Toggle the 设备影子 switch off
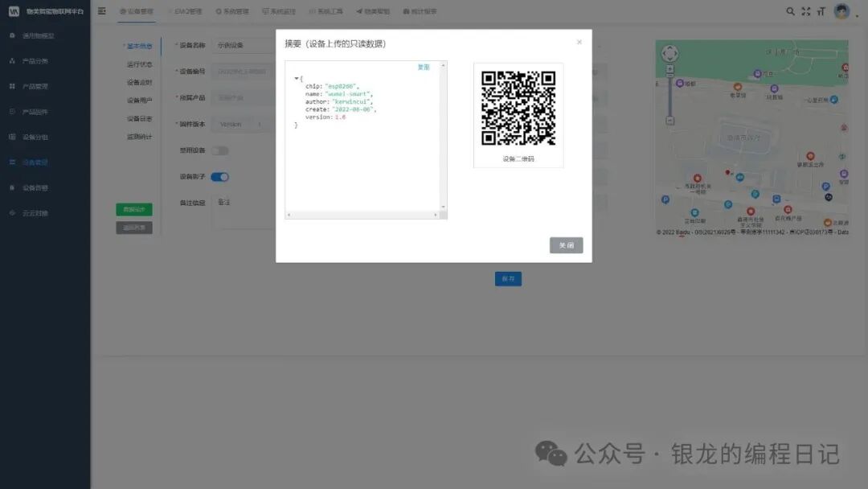 click(219, 177)
